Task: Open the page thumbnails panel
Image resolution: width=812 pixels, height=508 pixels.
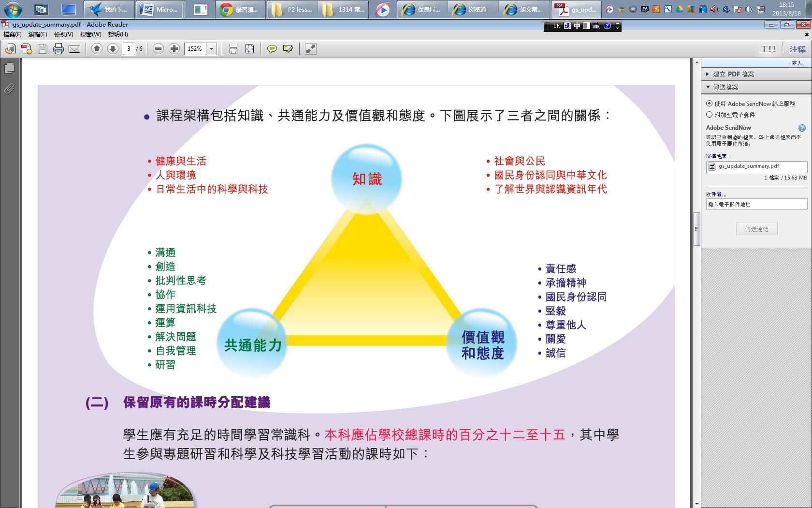Action: [x=9, y=68]
